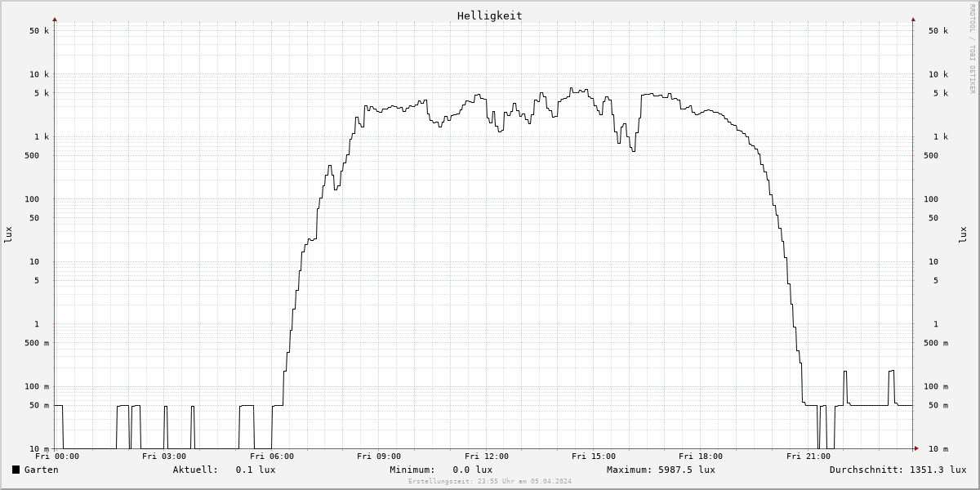This screenshot has height=490, width=980.
Task: Click the 500 m label on left axis
Action: pos(37,343)
